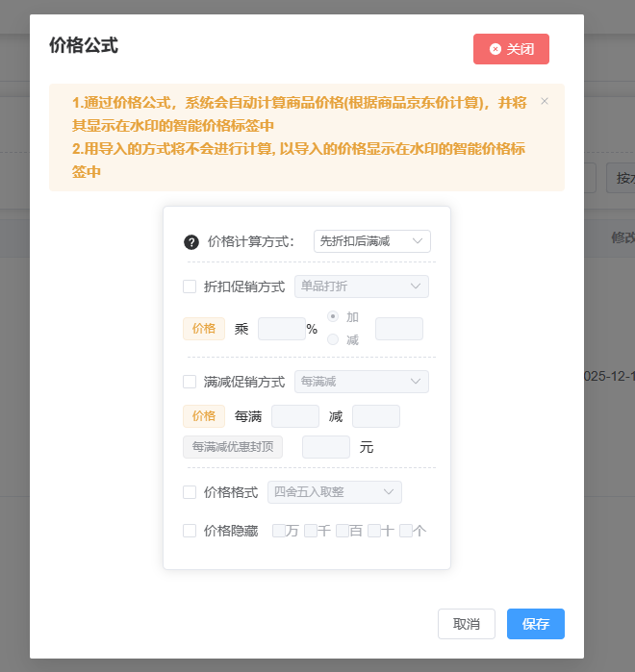Enable the 折扣促销方式 checkbox
Viewport: 635px width, 672px height.
pyautogui.click(x=190, y=286)
